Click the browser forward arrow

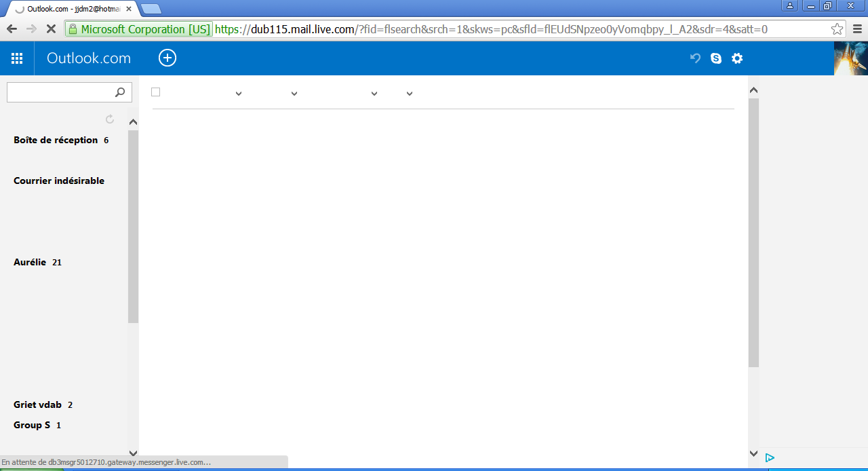pos(31,29)
